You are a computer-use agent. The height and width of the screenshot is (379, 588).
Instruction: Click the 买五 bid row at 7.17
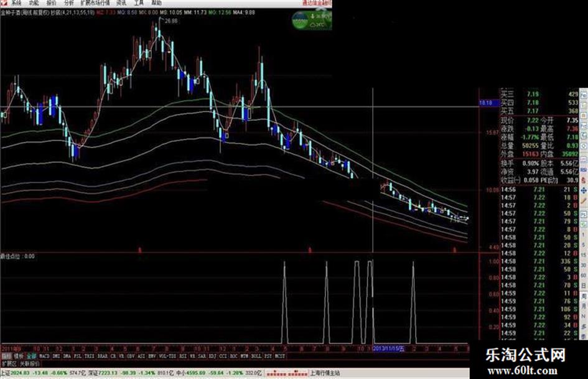tap(539, 111)
